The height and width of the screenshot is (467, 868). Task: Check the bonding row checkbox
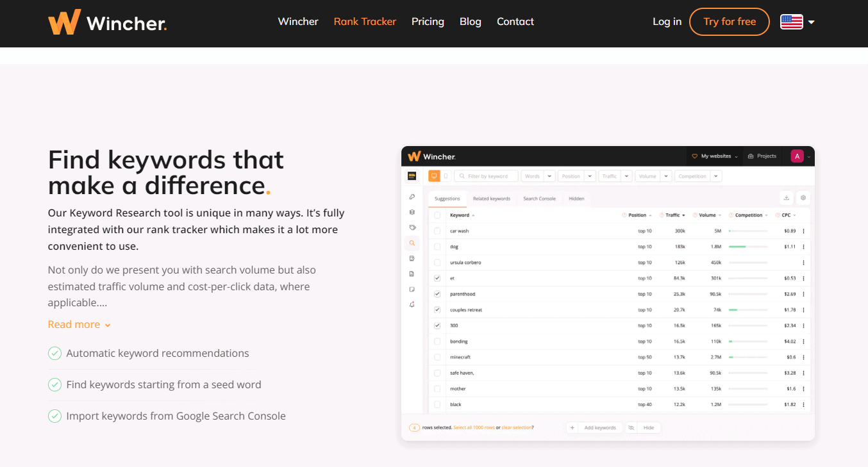pos(437,341)
